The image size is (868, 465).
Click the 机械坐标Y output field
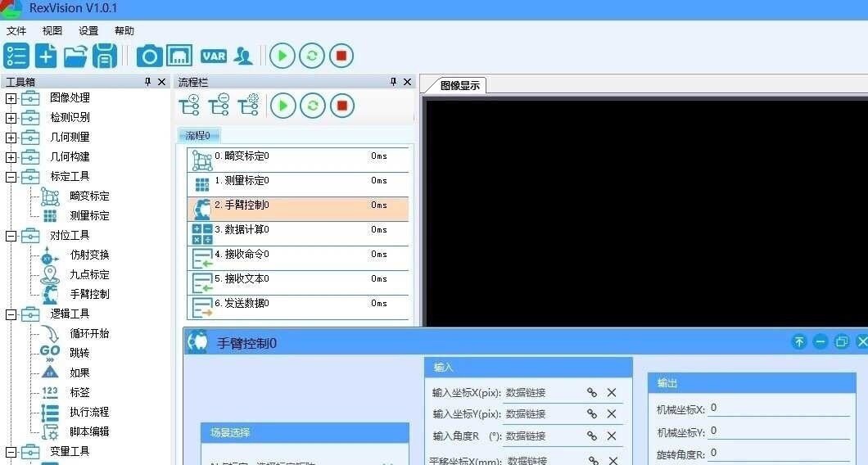pos(780,431)
